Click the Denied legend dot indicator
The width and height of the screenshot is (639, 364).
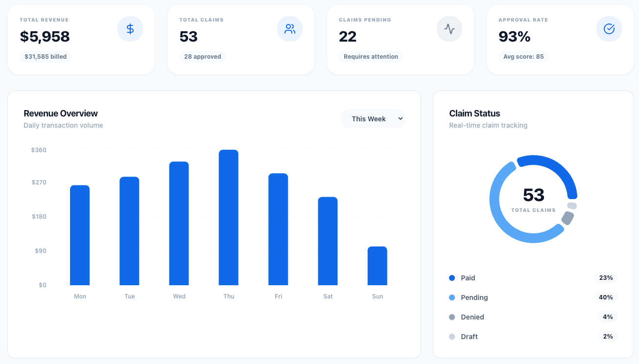[452, 317]
